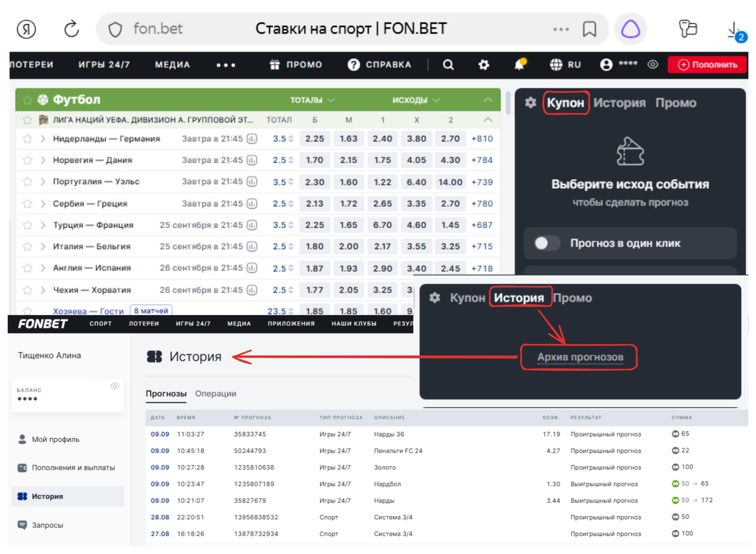The height and width of the screenshot is (554, 756).
Task: Open the Архив прогнозов link
Action: [x=580, y=357]
